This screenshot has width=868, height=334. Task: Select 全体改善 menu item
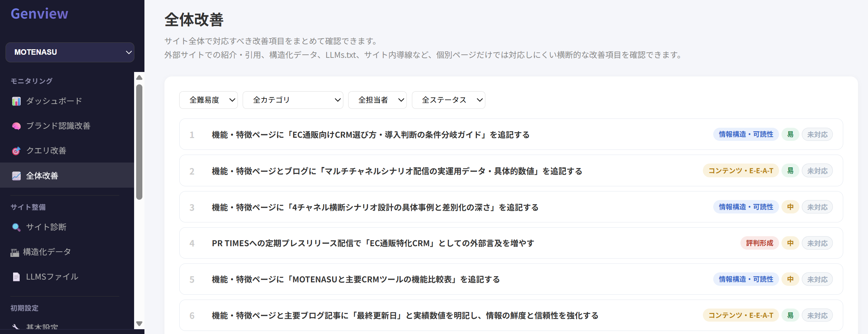67,175
